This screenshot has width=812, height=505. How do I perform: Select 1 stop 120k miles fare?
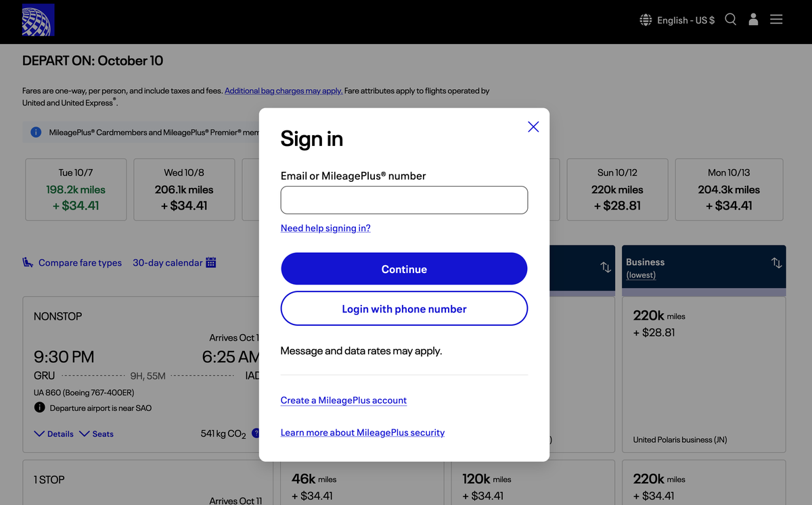pos(533,483)
